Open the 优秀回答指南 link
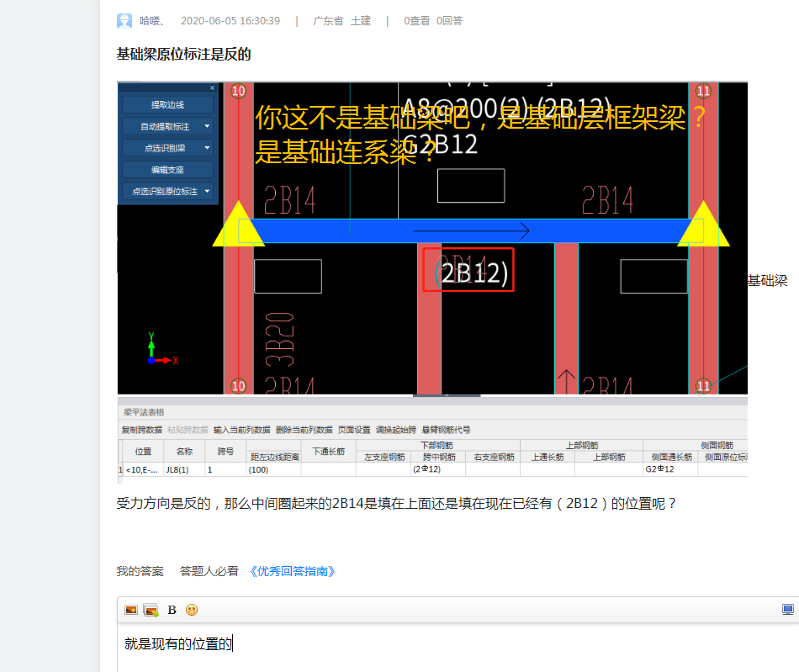Viewport: 799px width, 672px height. tap(293, 571)
